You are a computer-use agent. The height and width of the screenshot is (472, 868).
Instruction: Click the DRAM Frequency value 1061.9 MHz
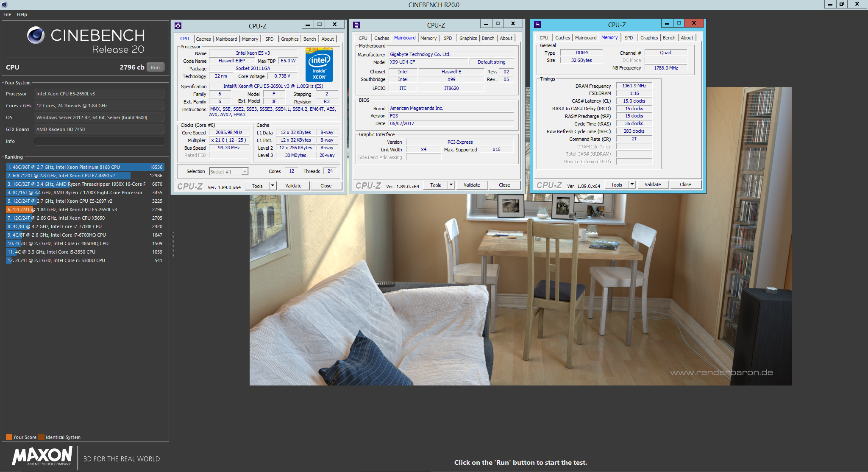coord(634,86)
